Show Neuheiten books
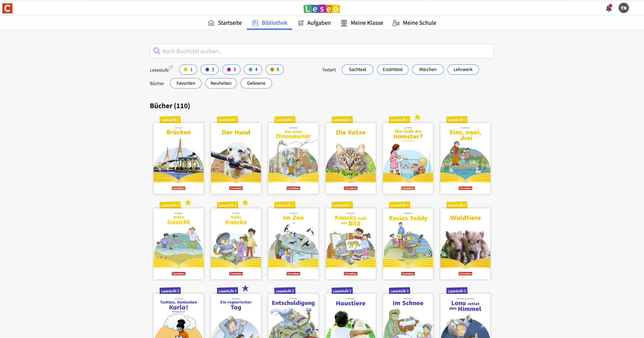Viewport: 644px width, 338px height. [x=221, y=83]
